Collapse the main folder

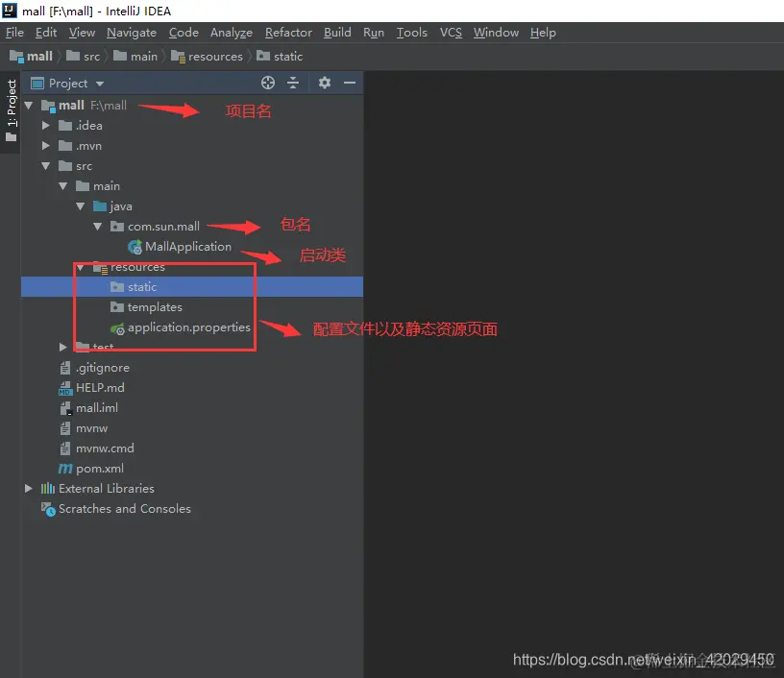coord(63,186)
